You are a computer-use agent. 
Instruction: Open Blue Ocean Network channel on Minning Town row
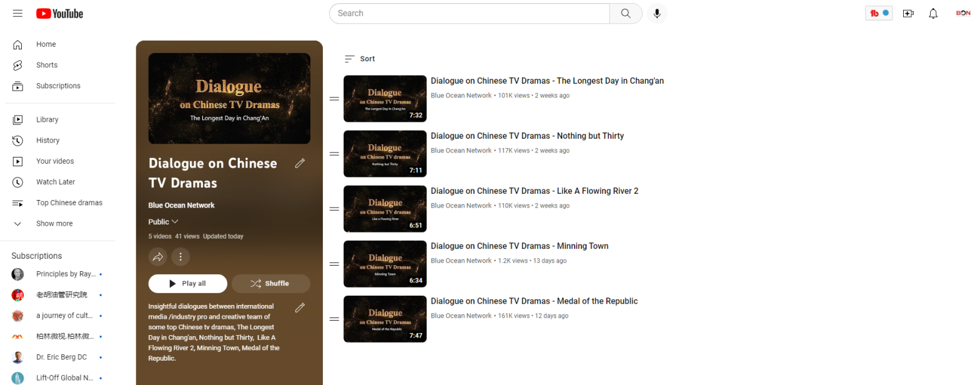coord(461,261)
